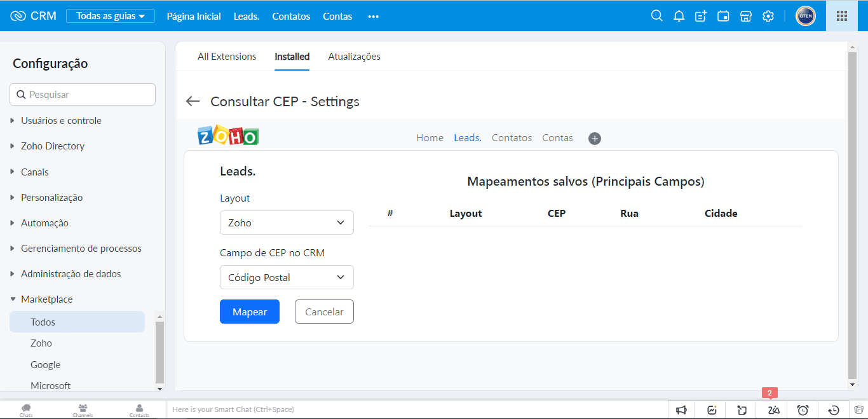Open the alarm clock reminders icon
The height and width of the screenshot is (419, 868).
pyautogui.click(x=803, y=410)
